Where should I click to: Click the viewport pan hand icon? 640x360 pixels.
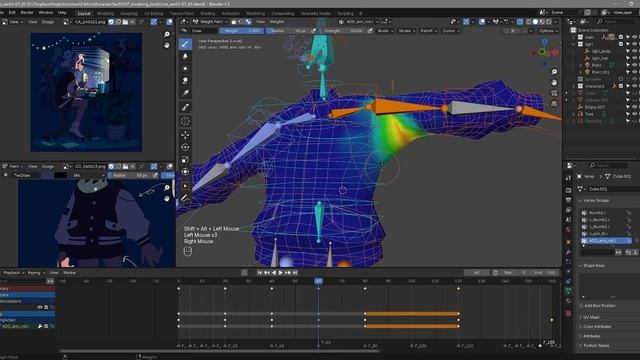coord(554,82)
